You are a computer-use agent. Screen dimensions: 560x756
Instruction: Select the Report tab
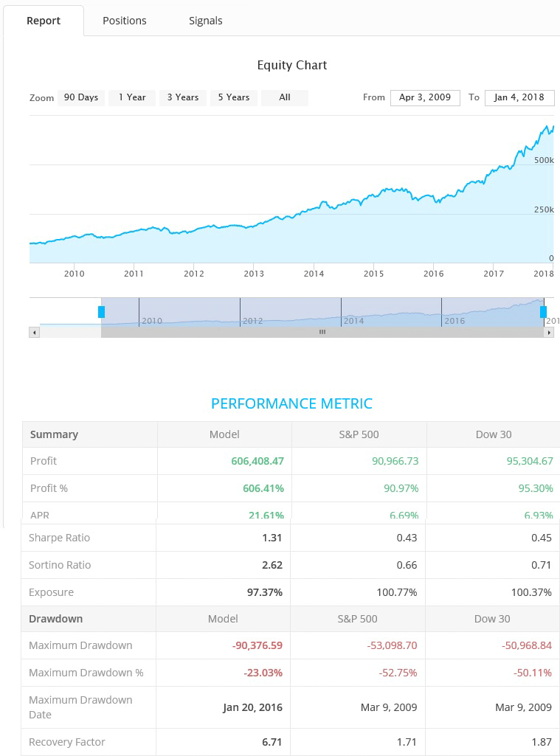pyautogui.click(x=44, y=21)
